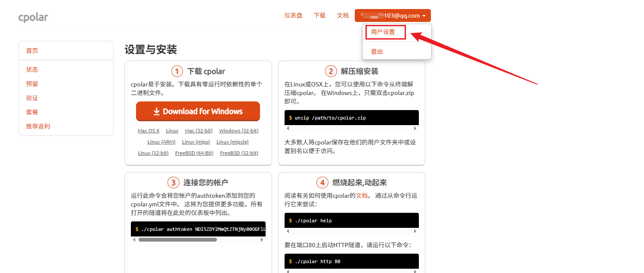Click right scroll arrow under unzip command

coord(415,129)
